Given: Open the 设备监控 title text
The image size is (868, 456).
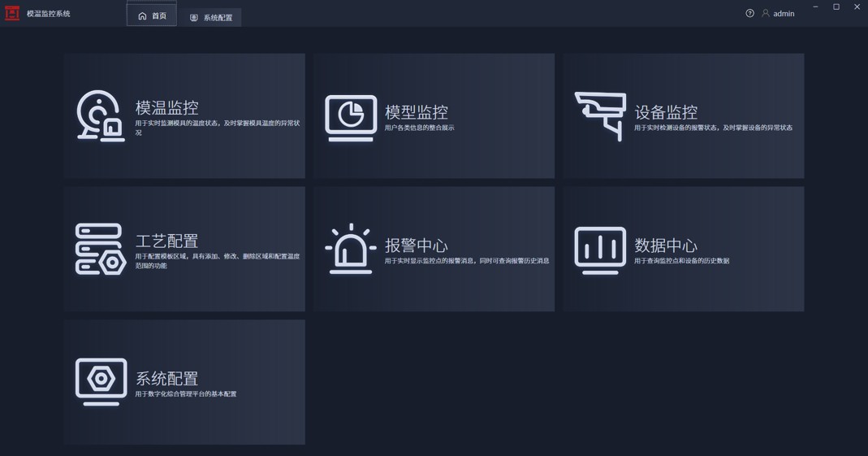Looking at the screenshot, I should (666, 112).
